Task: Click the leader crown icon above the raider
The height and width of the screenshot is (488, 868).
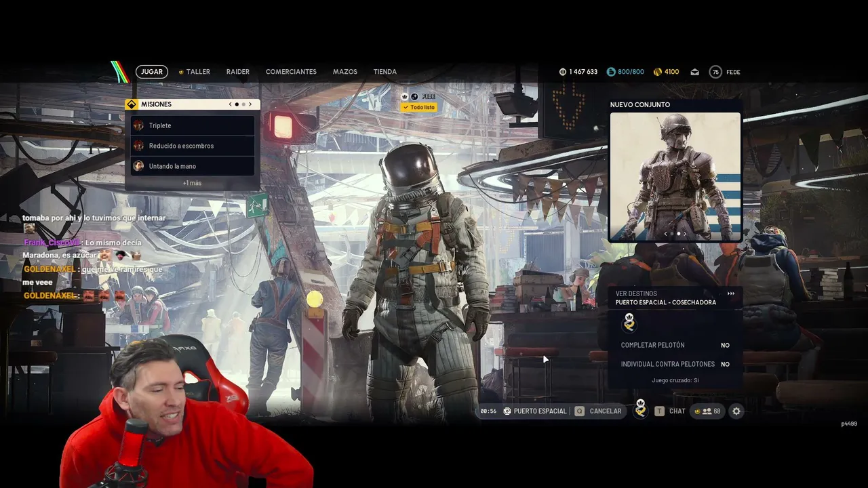Action: click(x=405, y=97)
